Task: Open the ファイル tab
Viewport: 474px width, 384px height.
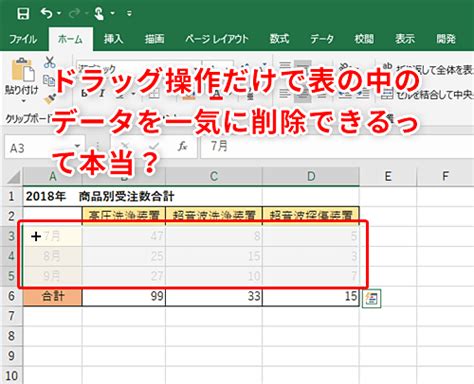Action: click(23, 39)
